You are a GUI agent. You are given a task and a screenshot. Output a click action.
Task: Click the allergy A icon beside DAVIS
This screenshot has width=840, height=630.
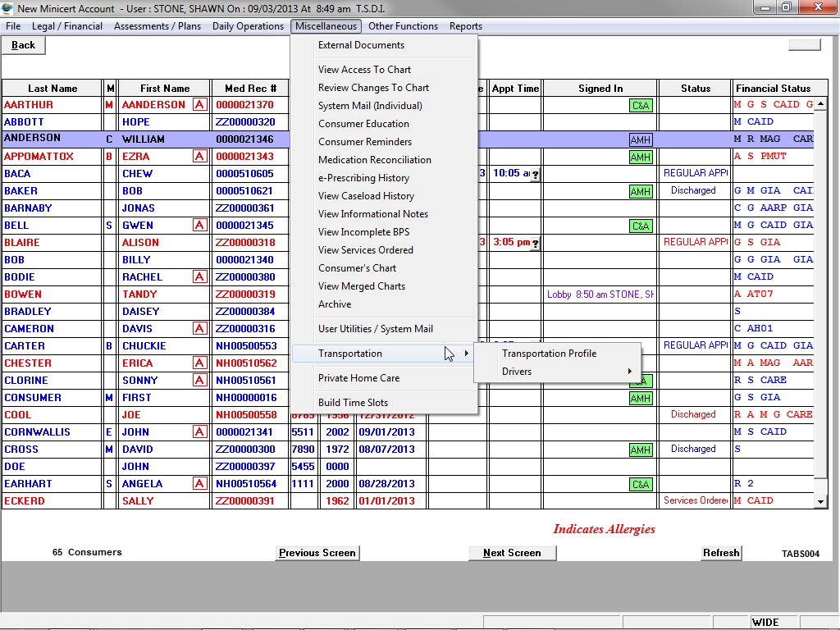(x=200, y=328)
